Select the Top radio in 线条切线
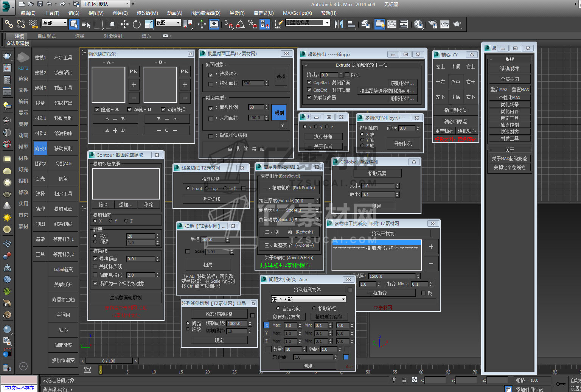 207,188
